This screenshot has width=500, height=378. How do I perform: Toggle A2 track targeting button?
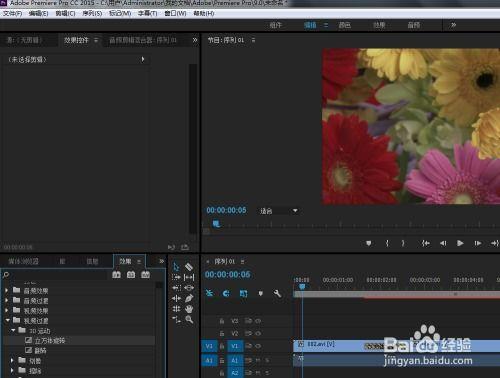click(x=235, y=373)
